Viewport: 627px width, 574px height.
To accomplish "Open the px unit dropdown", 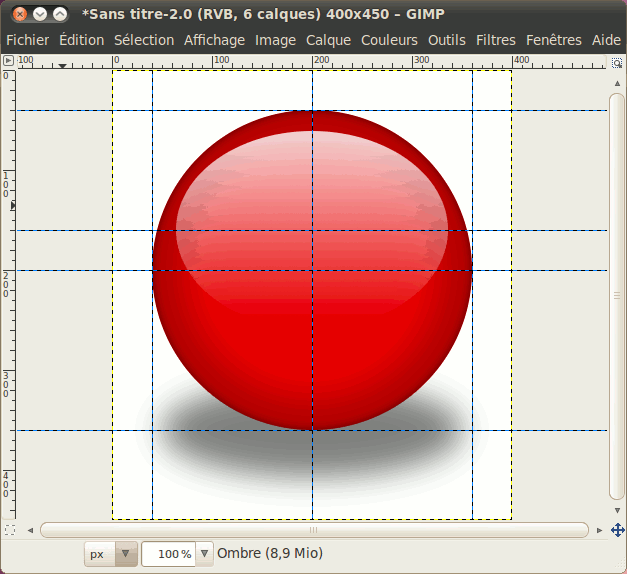I will (x=111, y=553).
